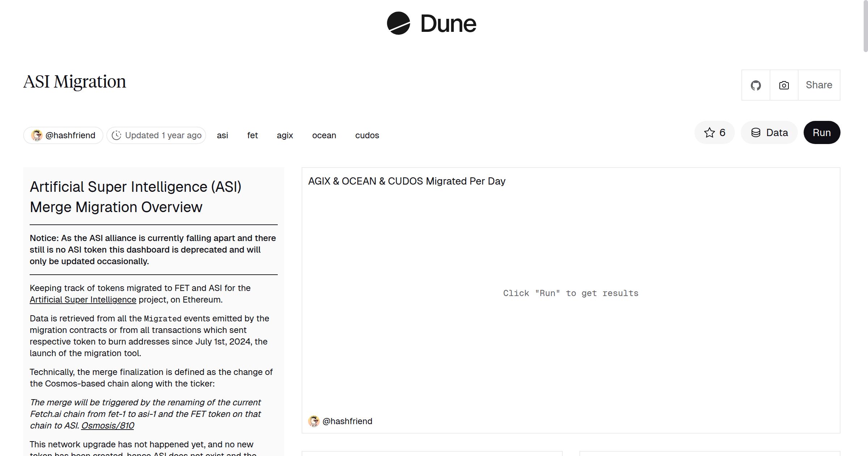Select the asi tag
Screen dimensions: 868x456
pos(222,135)
